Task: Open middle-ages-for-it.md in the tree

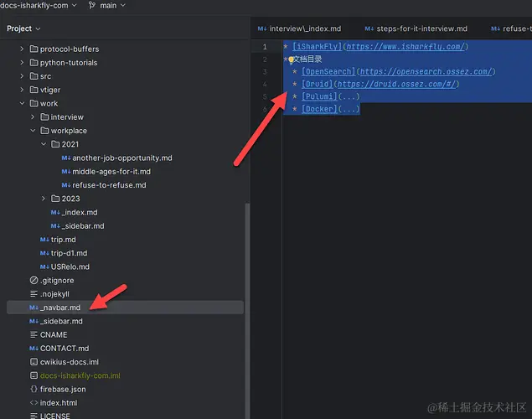Action: click(x=111, y=172)
